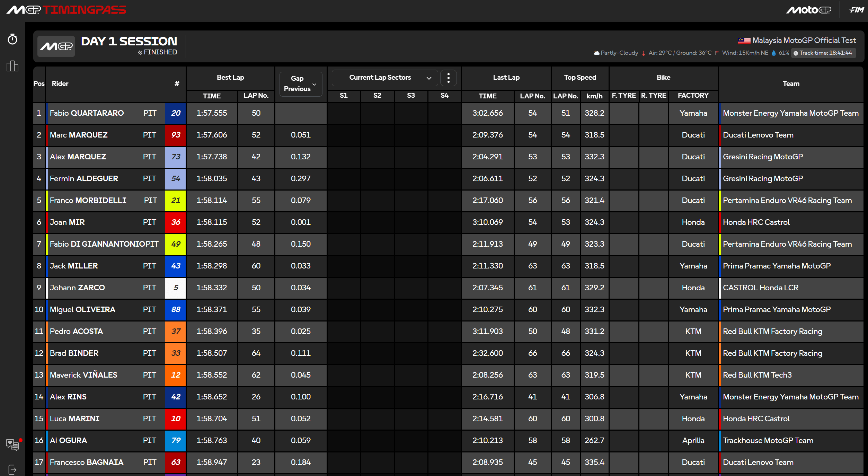Select rider Fabio QUARTARARO's name

tap(87, 113)
